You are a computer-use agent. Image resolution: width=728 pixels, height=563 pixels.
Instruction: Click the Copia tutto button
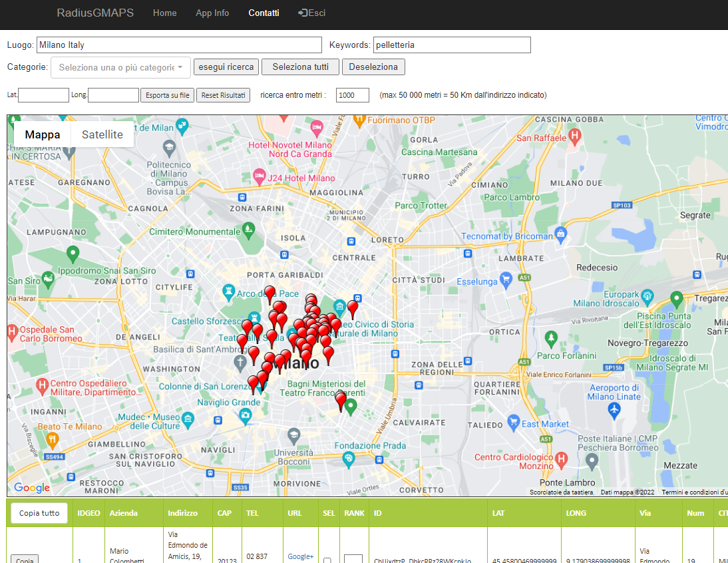39,513
